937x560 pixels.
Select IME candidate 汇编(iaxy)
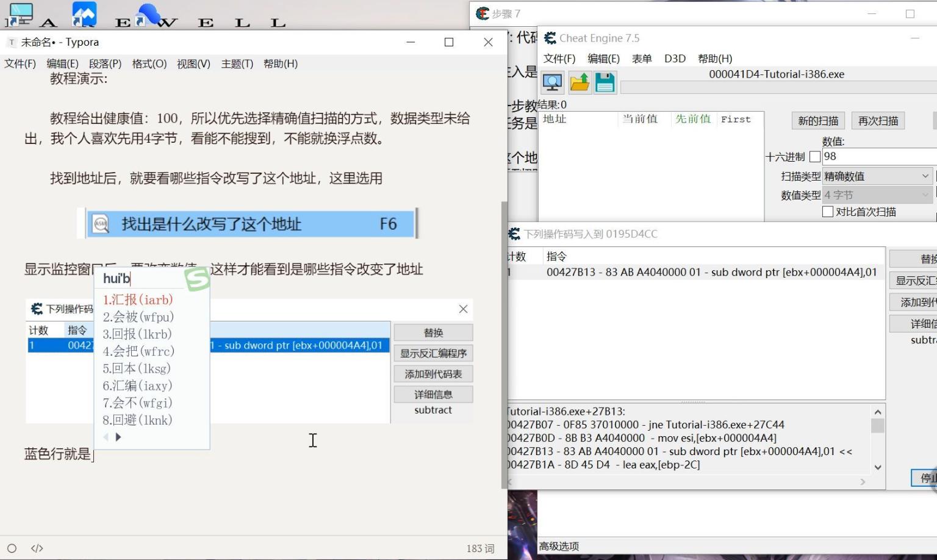[x=137, y=386]
